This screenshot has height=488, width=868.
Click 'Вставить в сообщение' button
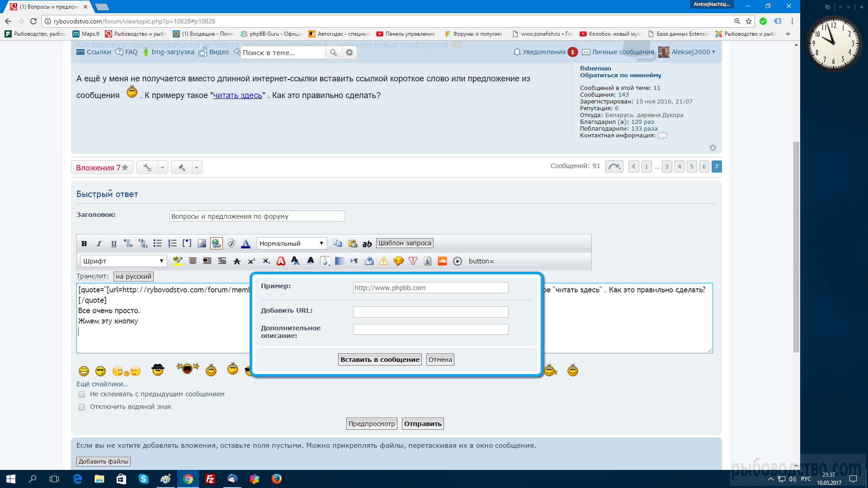[x=380, y=360]
